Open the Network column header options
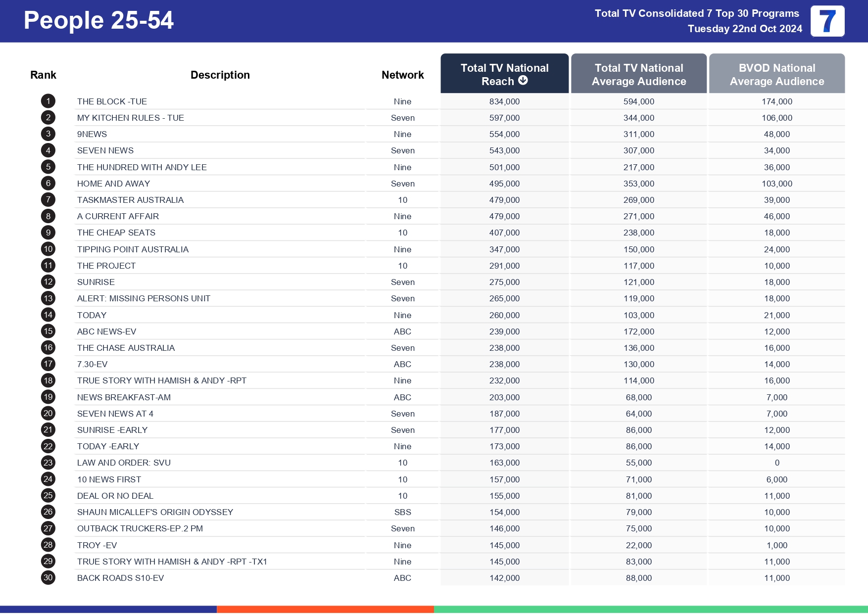Image resolution: width=868 pixels, height=614 pixels. click(x=402, y=74)
